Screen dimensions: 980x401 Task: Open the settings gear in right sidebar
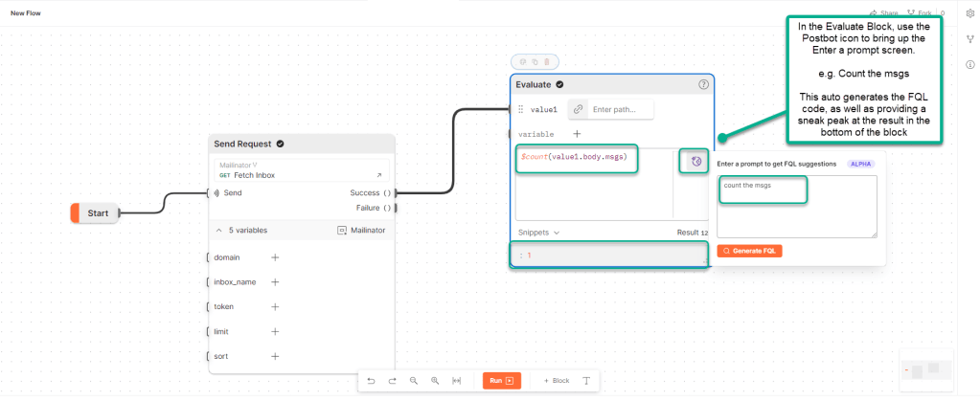click(x=969, y=13)
